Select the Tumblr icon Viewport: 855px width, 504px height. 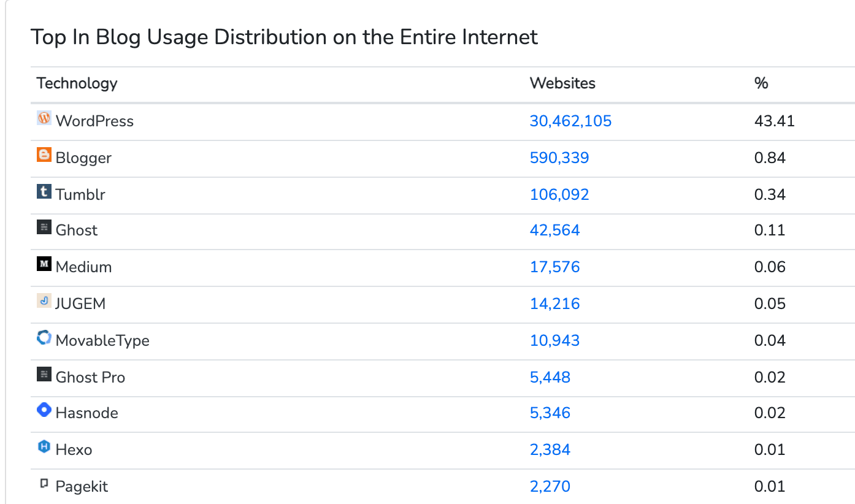(x=43, y=192)
